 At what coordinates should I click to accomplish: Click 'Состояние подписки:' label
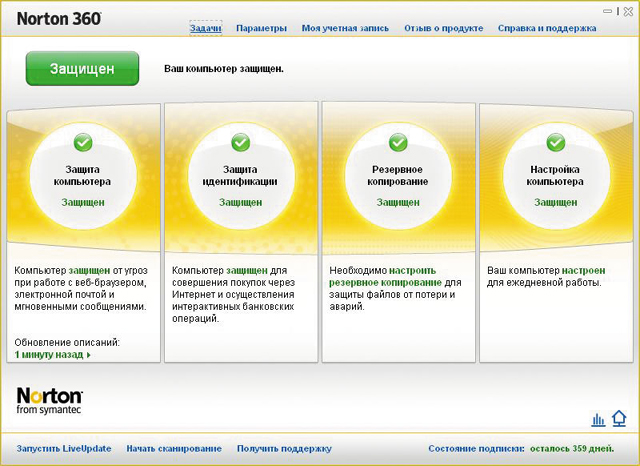click(476, 448)
